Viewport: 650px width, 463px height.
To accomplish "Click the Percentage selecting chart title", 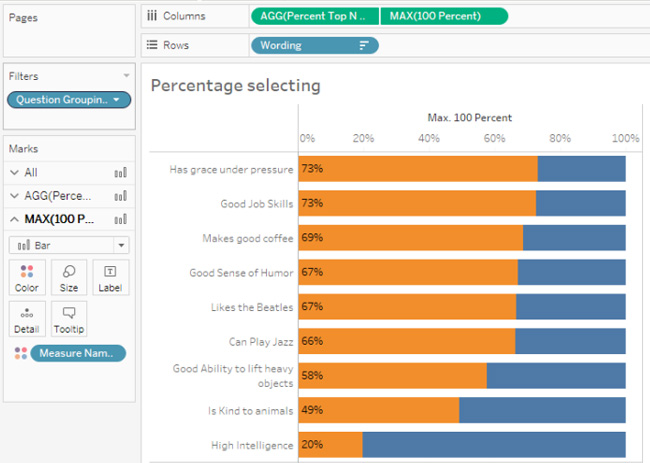I will click(235, 86).
